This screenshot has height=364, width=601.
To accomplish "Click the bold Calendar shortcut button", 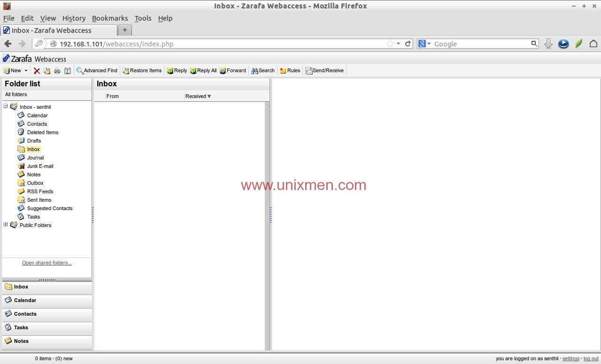I will [x=47, y=301].
